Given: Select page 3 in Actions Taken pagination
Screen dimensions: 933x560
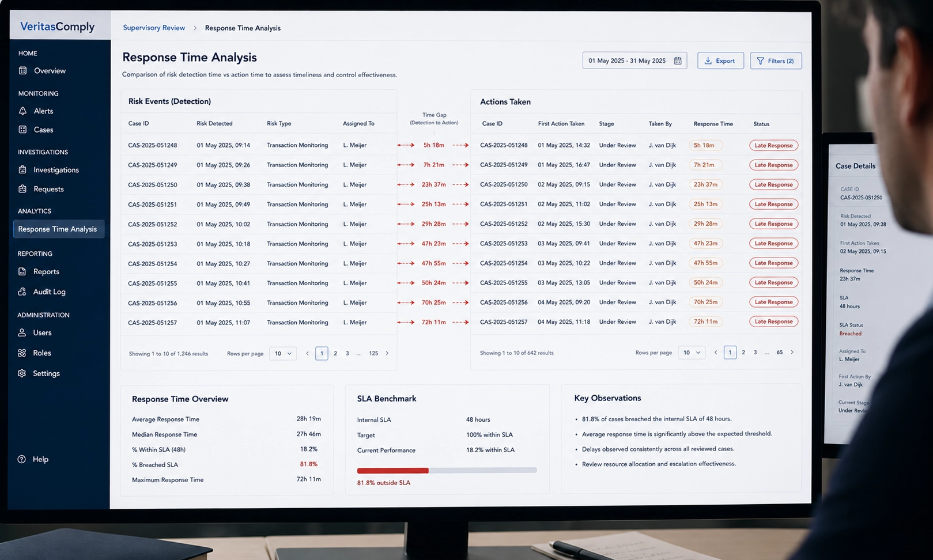Looking at the screenshot, I should coord(756,352).
